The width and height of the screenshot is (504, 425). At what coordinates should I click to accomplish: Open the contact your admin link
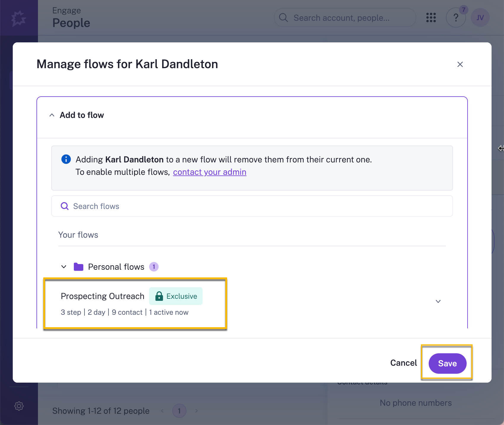[x=210, y=172]
